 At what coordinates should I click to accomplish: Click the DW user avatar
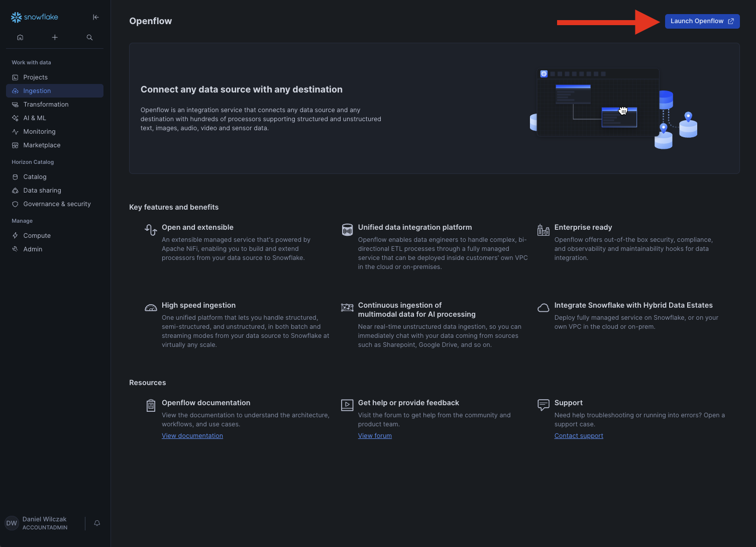pos(12,523)
